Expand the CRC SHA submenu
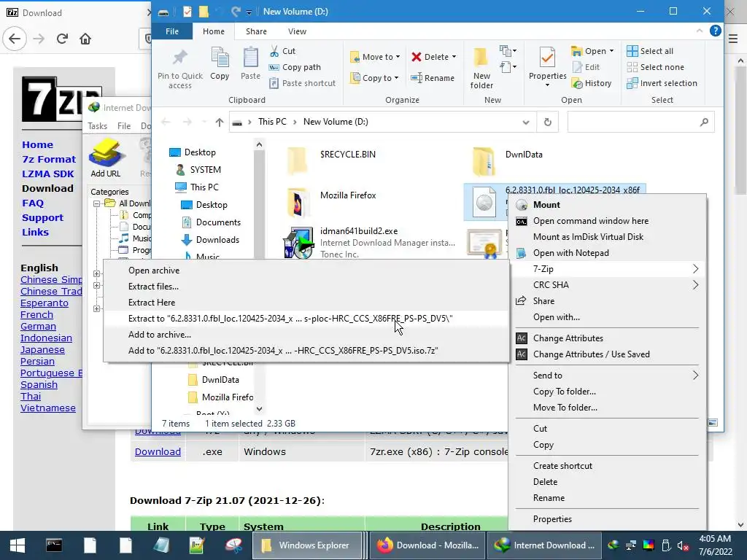This screenshot has width=747, height=560. [608, 285]
